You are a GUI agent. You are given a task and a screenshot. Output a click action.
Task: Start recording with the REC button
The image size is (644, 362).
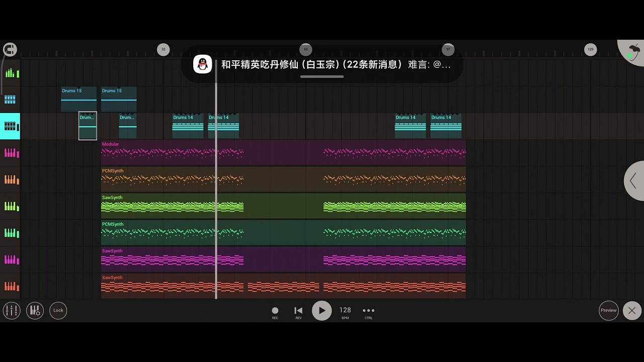coord(275,313)
